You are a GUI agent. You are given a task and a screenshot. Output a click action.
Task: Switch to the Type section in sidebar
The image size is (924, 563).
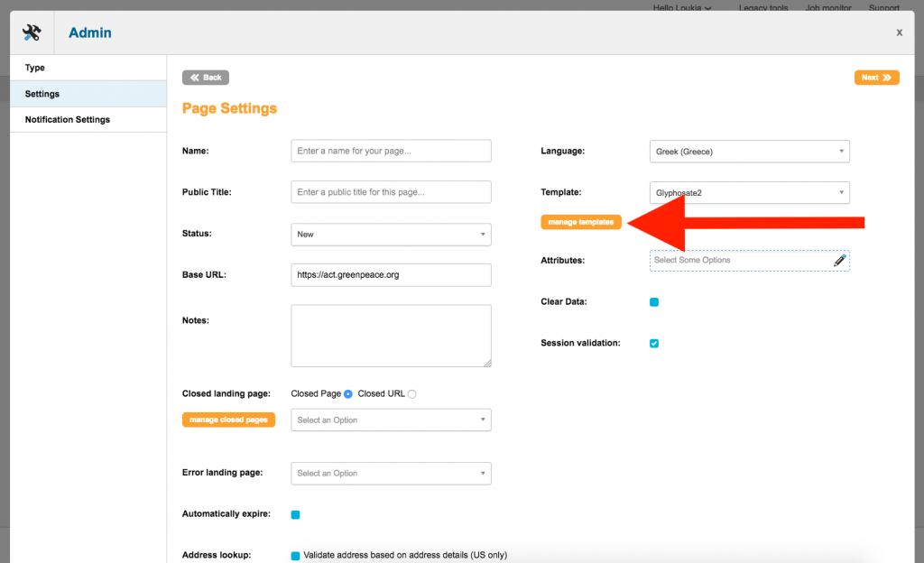tap(35, 68)
